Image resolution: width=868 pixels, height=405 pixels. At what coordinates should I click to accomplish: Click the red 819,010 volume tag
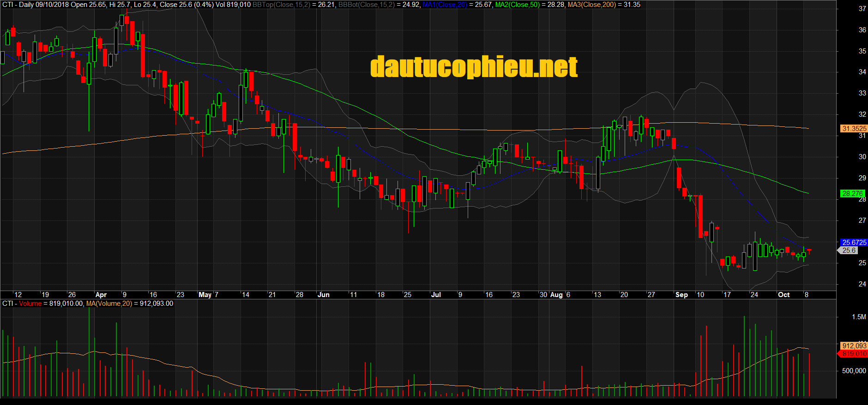[854, 354]
